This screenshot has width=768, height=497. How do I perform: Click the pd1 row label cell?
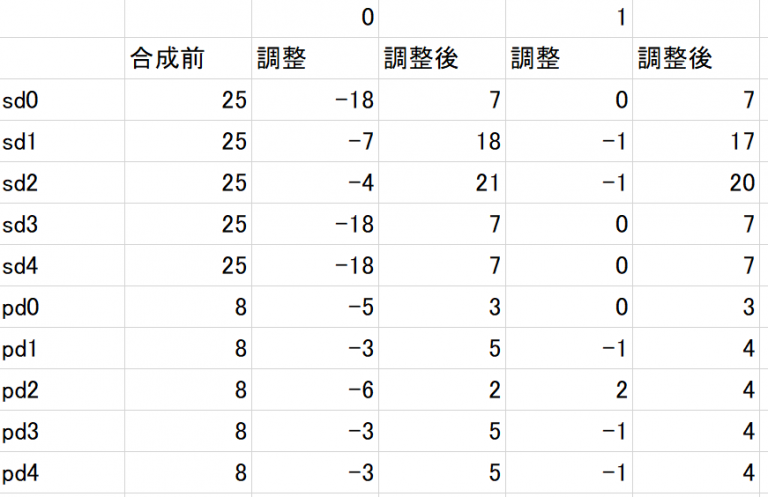pyautogui.click(x=62, y=349)
